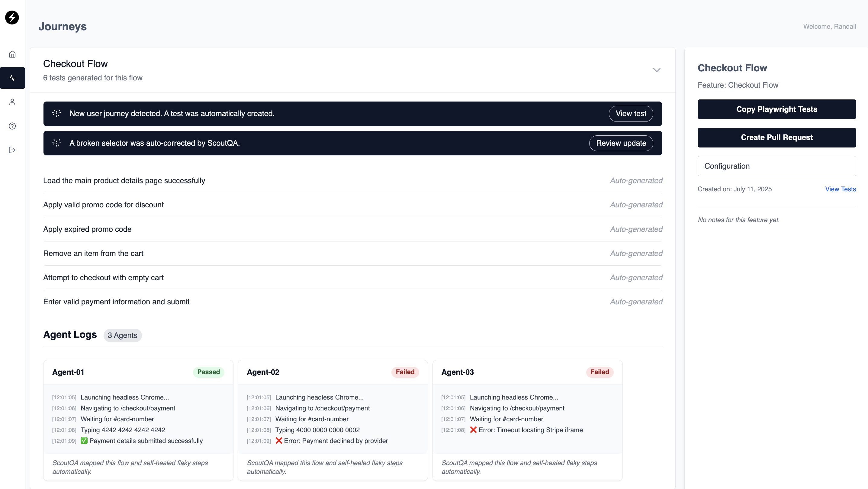Collapse the Checkout Flow panel via chevron
The width and height of the screenshot is (868, 489).
pyautogui.click(x=656, y=70)
